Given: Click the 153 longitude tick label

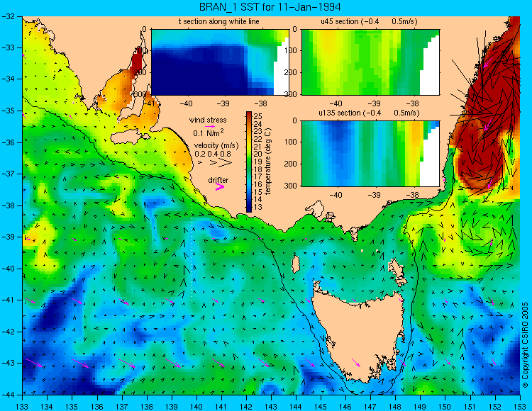Looking at the screenshot, I should point(519,407).
